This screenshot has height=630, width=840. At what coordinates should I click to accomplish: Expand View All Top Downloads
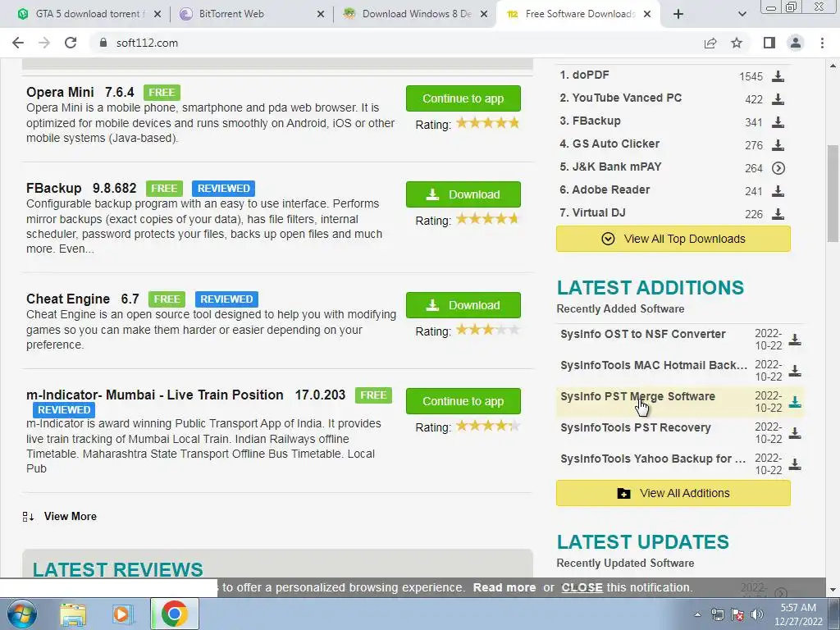[x=673, y=239]
